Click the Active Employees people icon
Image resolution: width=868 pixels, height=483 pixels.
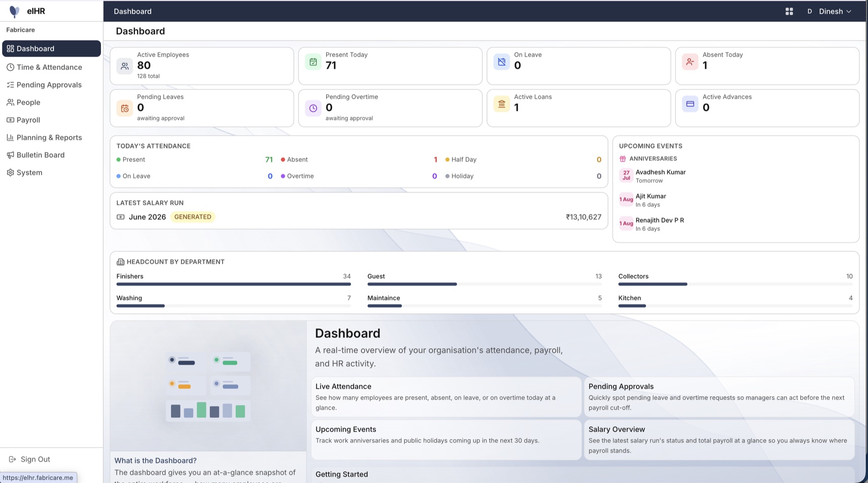[125, 66]
